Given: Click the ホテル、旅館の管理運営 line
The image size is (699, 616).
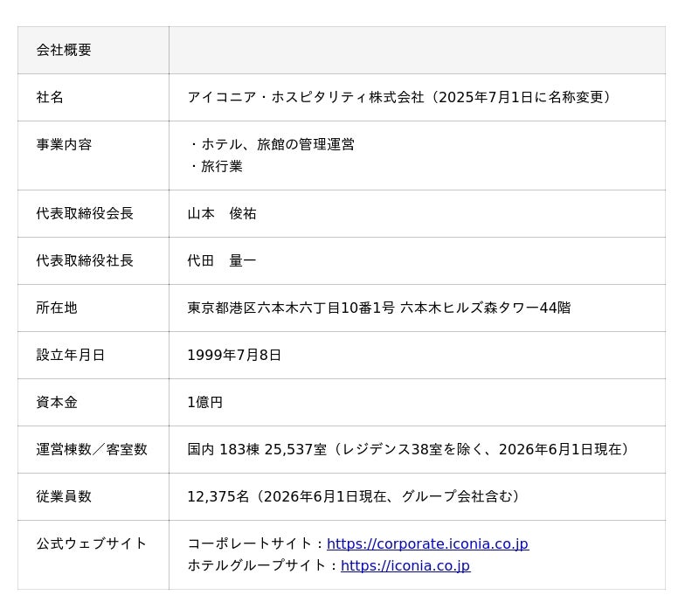Looking at the screenshot, I should [272, 144].
